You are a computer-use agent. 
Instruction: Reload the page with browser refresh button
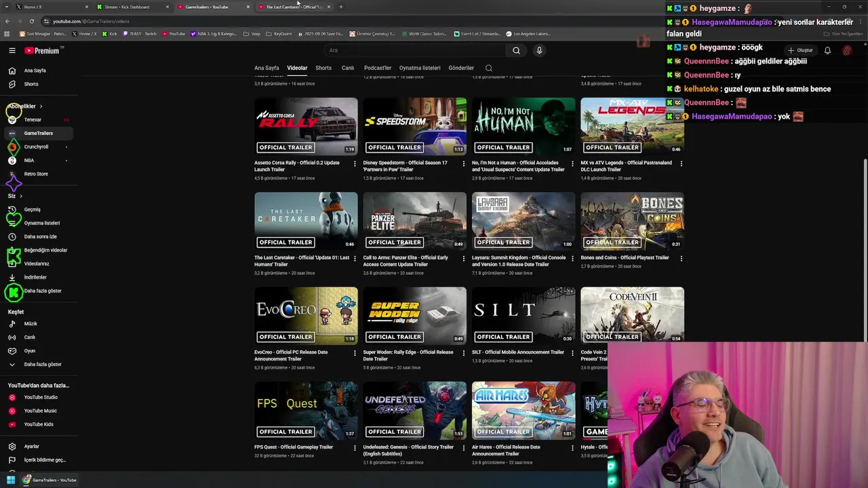31,21
